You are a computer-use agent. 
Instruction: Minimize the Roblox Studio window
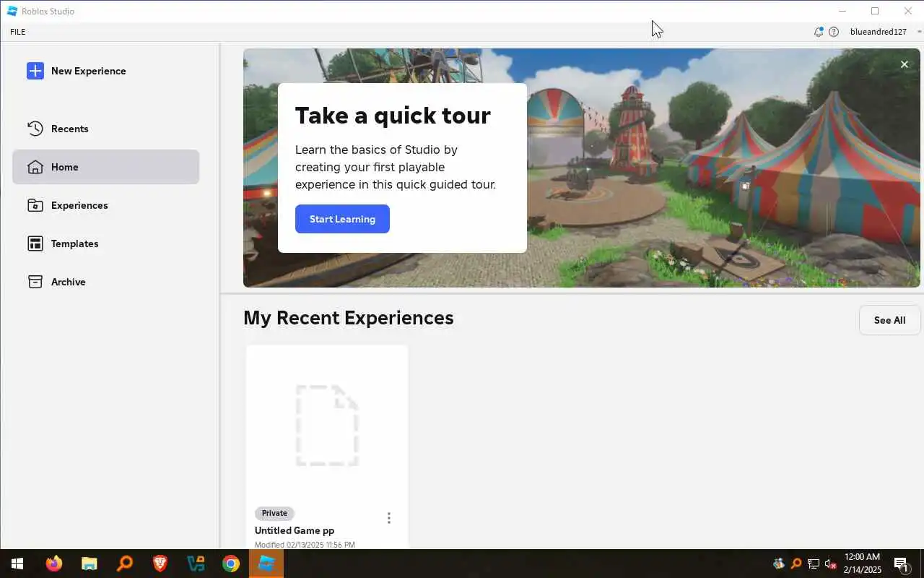coord(842,11)
